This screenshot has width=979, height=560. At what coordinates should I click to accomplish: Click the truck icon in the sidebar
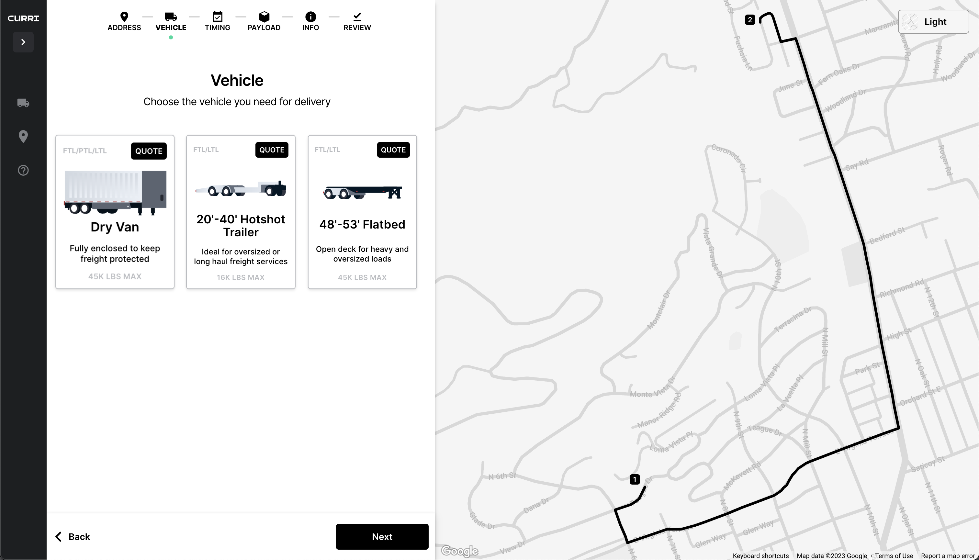(x=23, y=103)
